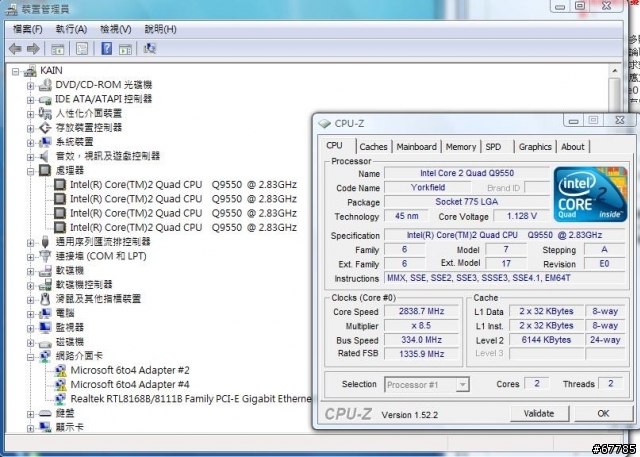The height and width of the screenshot is (457, 640).
Task: Select the DVD/CD-ROM 光碟機 category icon
Action: (x=45, y=85)
